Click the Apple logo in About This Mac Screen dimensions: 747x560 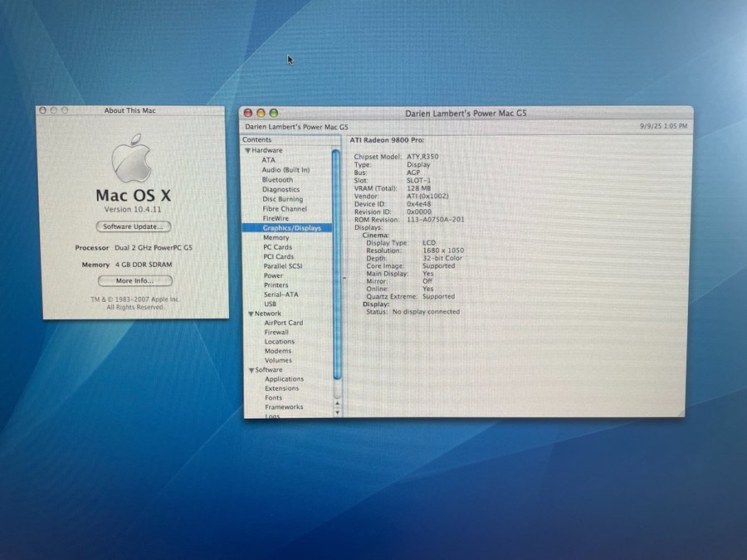click(131, 158)
